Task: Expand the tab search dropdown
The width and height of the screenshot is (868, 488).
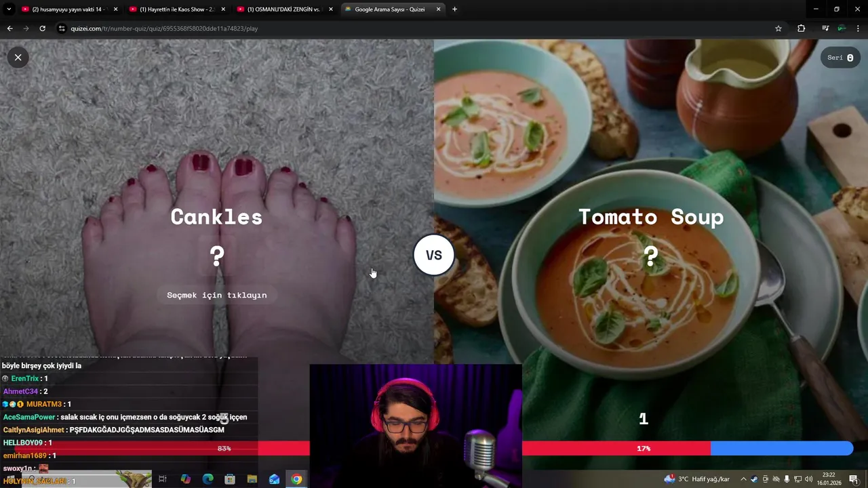Action: coord(9,9)
